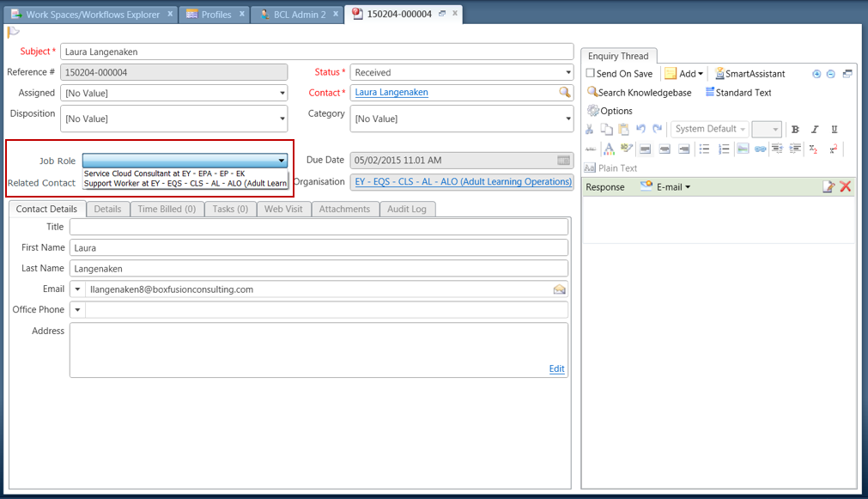
Task: Click the edit response pencil icon
Action: (829, 187)
